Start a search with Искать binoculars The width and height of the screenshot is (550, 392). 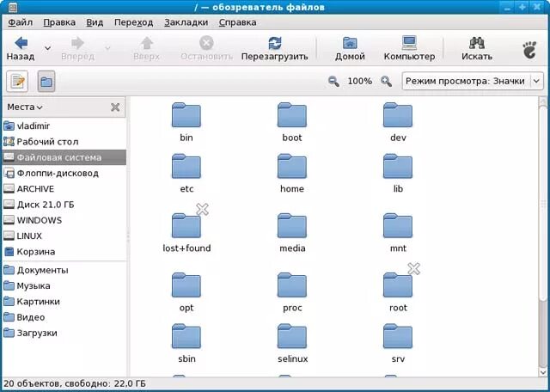tap(477, 49)
